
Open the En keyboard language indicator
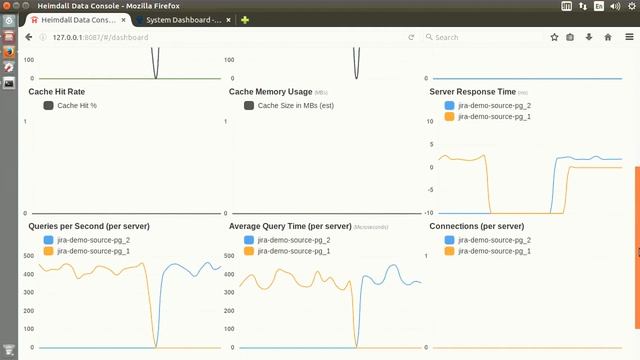[599, 6]
